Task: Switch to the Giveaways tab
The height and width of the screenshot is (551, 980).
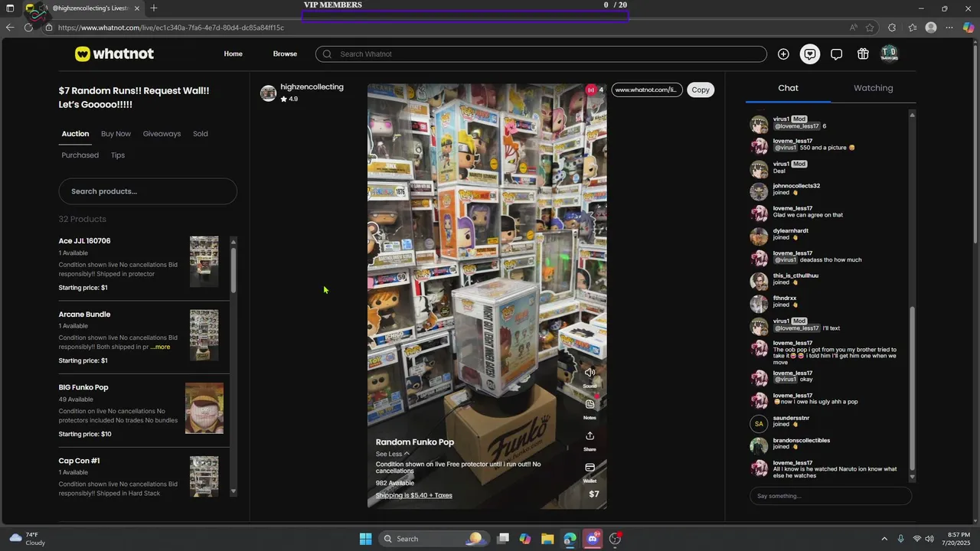Action: 162,134
